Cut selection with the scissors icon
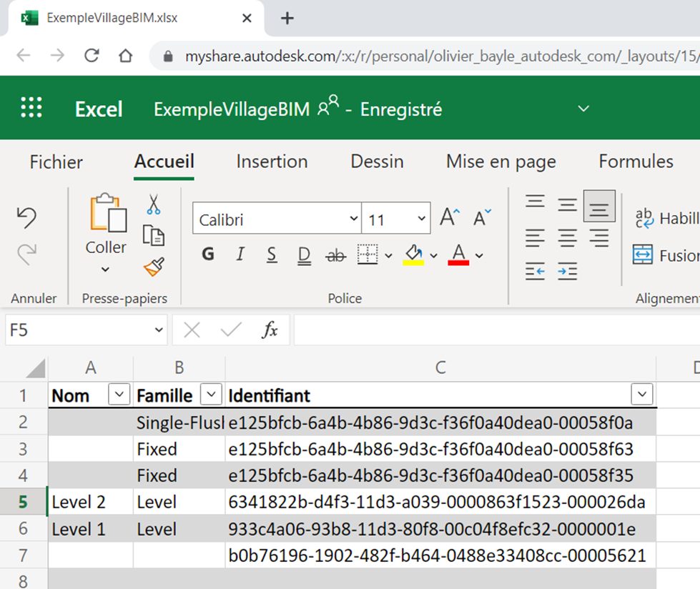 (153, 204)
